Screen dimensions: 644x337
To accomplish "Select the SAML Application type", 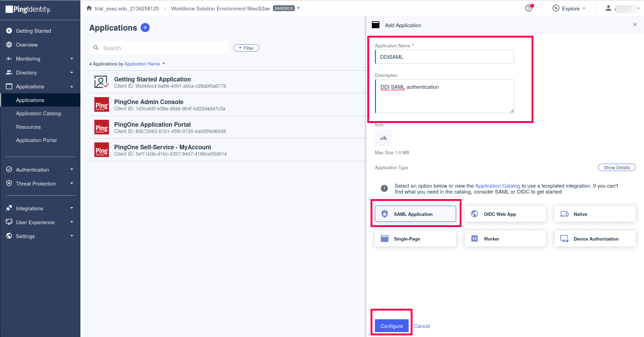I will click(x=415, y=214).
